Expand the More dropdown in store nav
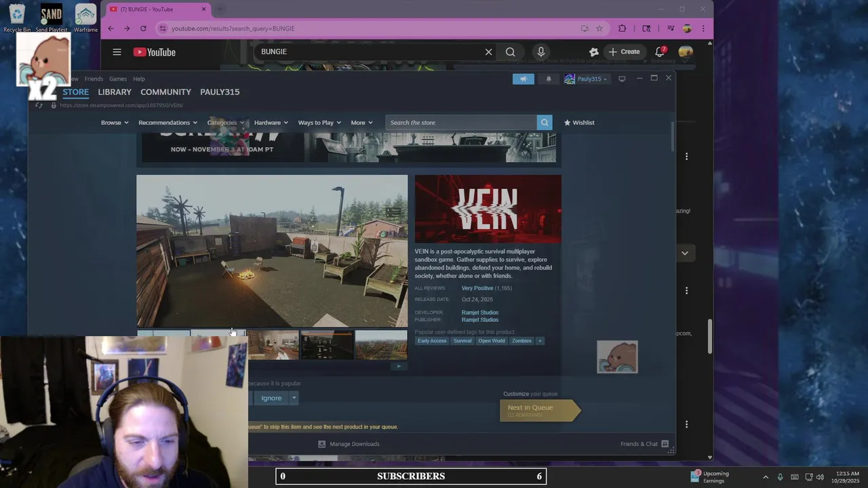The height and width of the screenshot is (488, 868). [x=361, y=123]
